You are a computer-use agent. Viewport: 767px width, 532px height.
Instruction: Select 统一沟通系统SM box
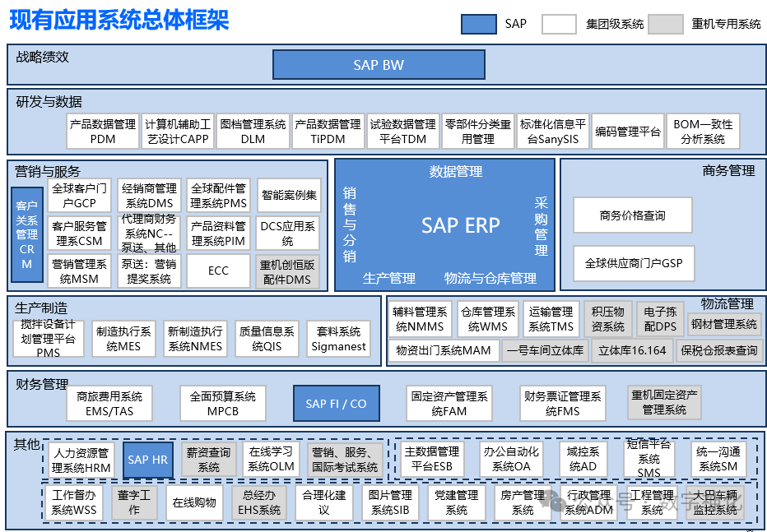click(718, 459)
